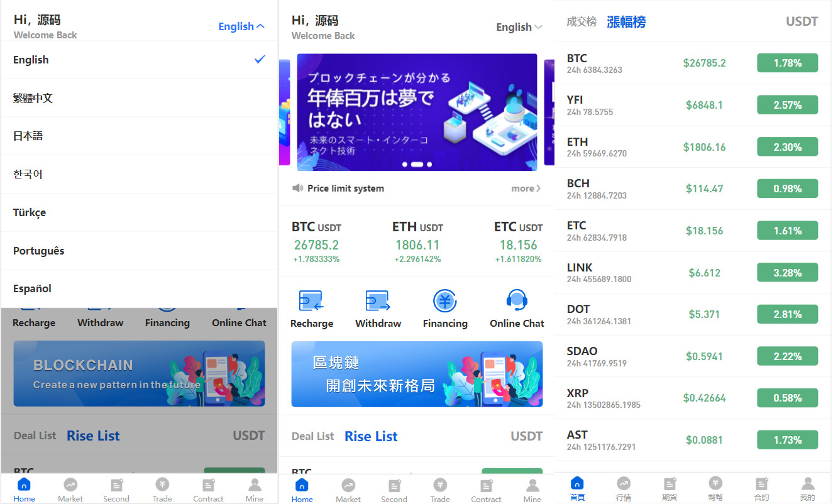The height and width of the screenshot is (504, 838).
Task: Choose 한국어 in the language list
Action: coord(139,174)
